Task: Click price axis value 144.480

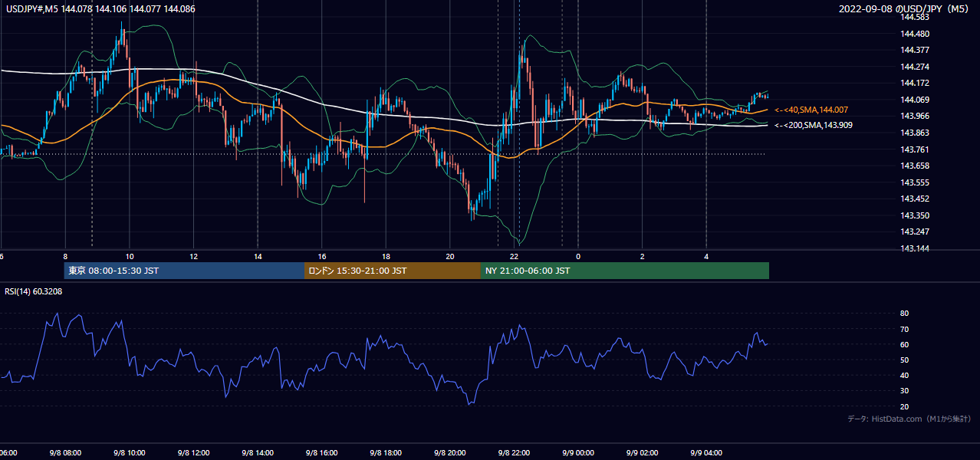Action: [916, 34]
